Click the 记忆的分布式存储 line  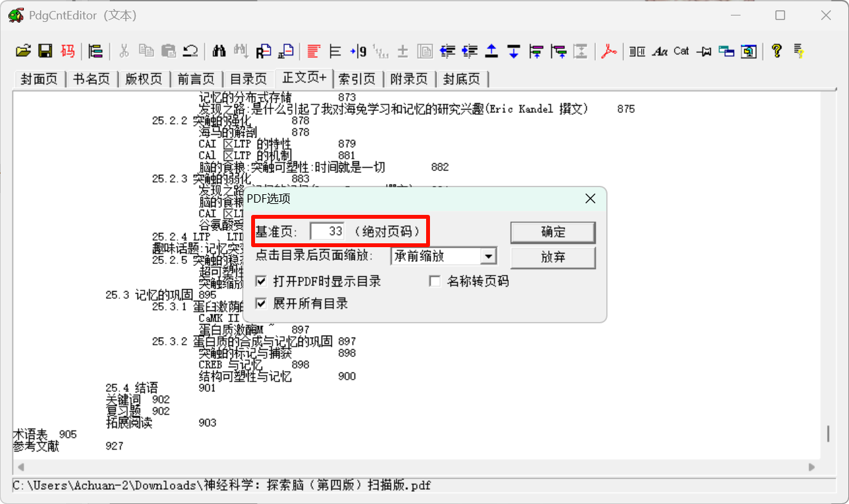click(x=278, y=97)
